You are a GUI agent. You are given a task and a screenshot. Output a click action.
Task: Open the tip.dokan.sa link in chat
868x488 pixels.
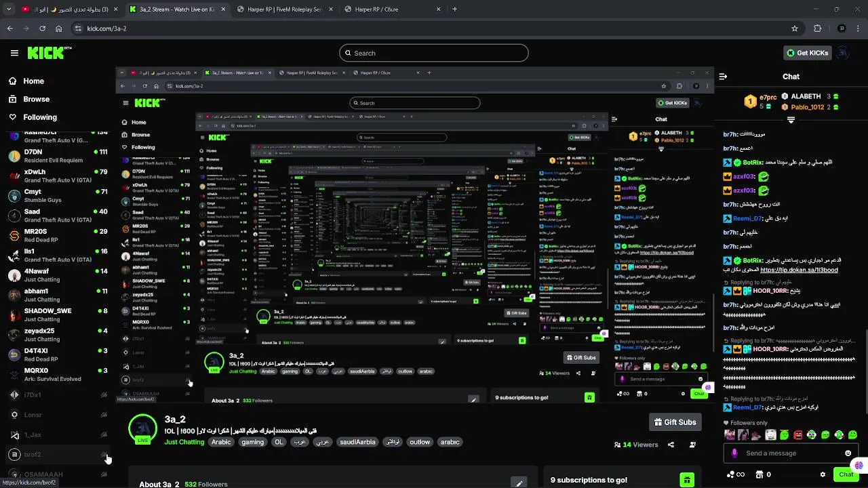(x=799, y=270)
